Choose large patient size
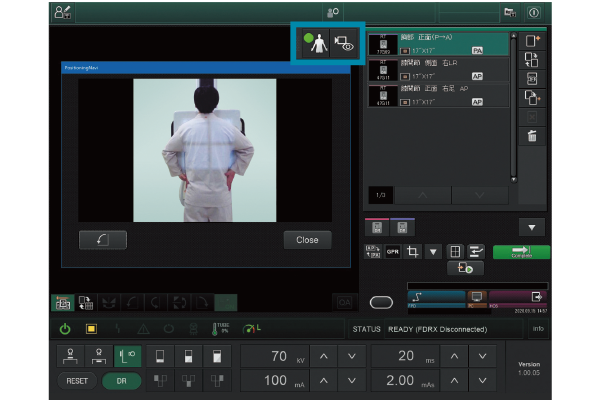 click(217, 356)
